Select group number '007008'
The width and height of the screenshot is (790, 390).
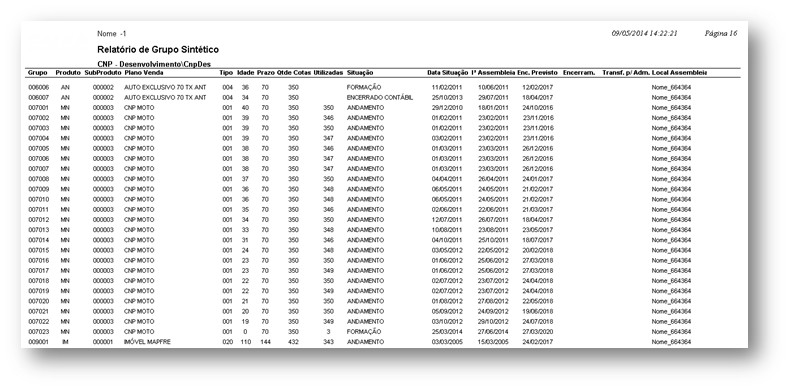click(38, 179)
